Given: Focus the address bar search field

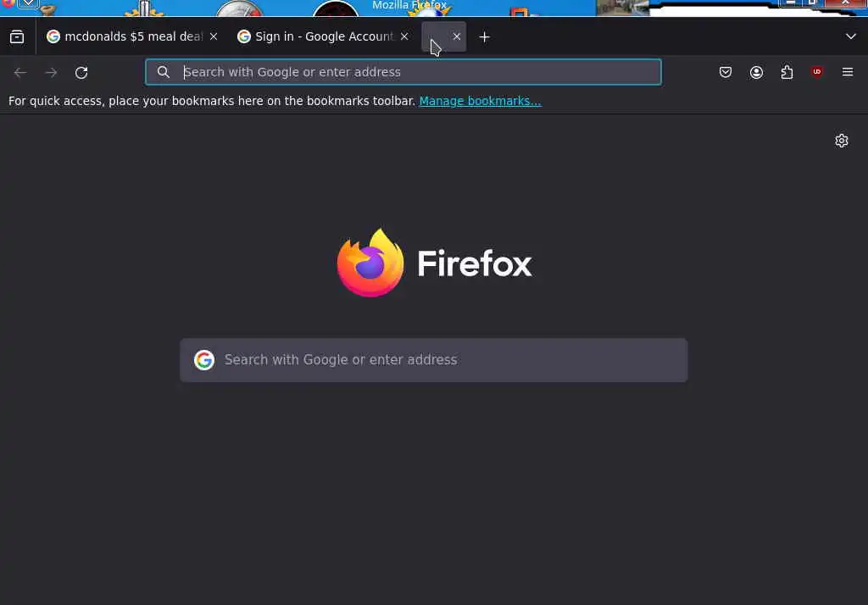Looking at the screenshot, I should point(403,72).
